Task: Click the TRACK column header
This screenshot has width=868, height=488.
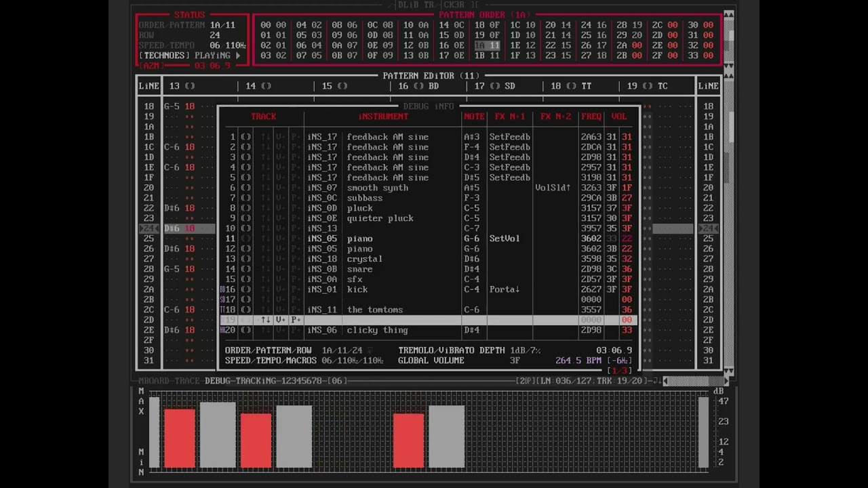Action: click(x=264, y=117)
